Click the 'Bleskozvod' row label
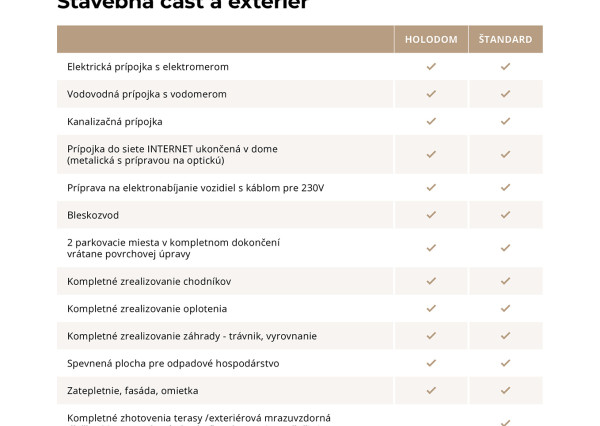Viewport: 600px width, 426px height. (91, 214)
